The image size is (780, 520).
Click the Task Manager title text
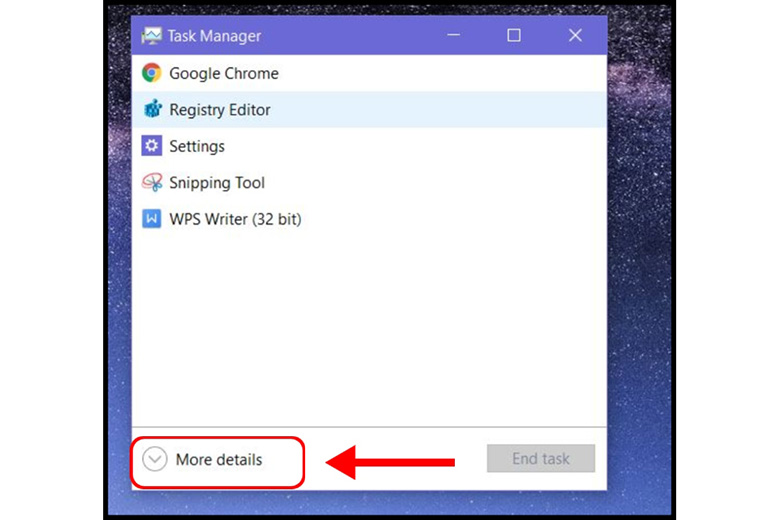coord(214,36)
